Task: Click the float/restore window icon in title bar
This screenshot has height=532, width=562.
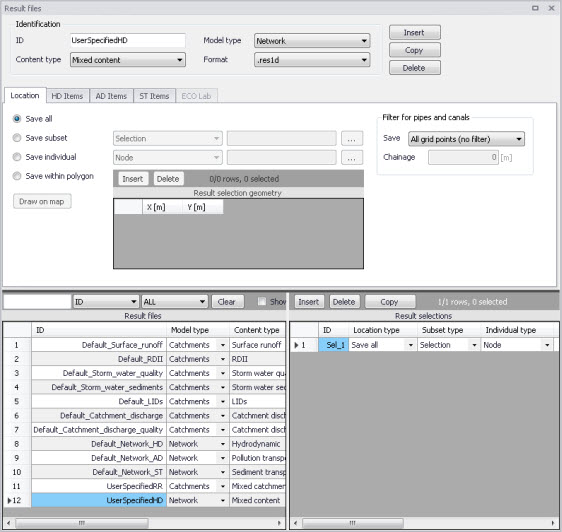Action: (x=535, y=8)
